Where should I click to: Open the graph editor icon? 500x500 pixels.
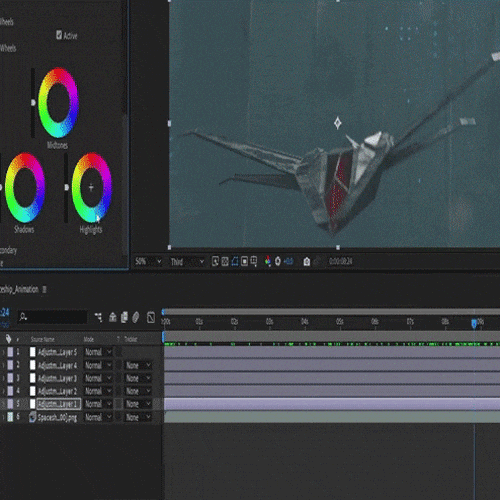[151, 317]
